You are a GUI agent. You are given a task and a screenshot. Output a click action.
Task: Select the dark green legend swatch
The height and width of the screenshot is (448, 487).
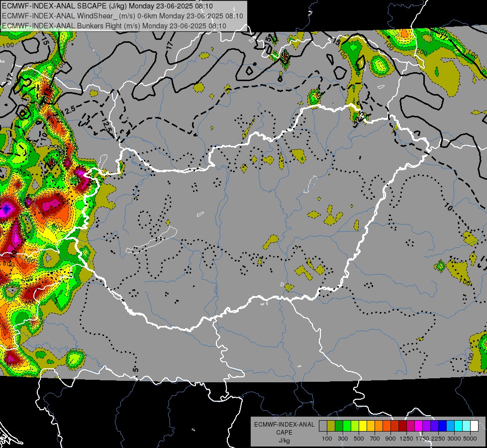pyautogui.click(x=339, y=426)
